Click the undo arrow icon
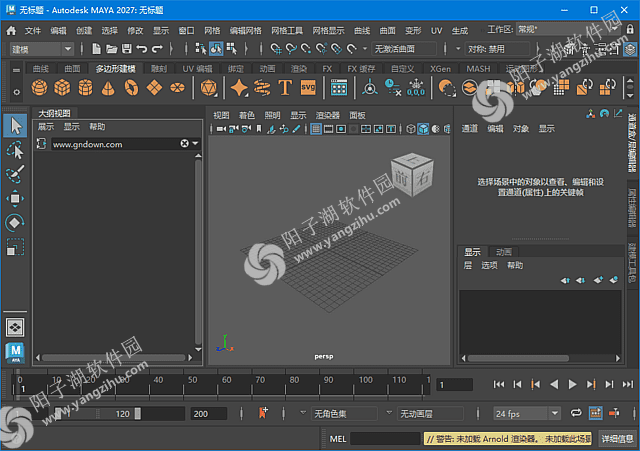Screen dimensions: 640x451 click(x=142, y=49)
